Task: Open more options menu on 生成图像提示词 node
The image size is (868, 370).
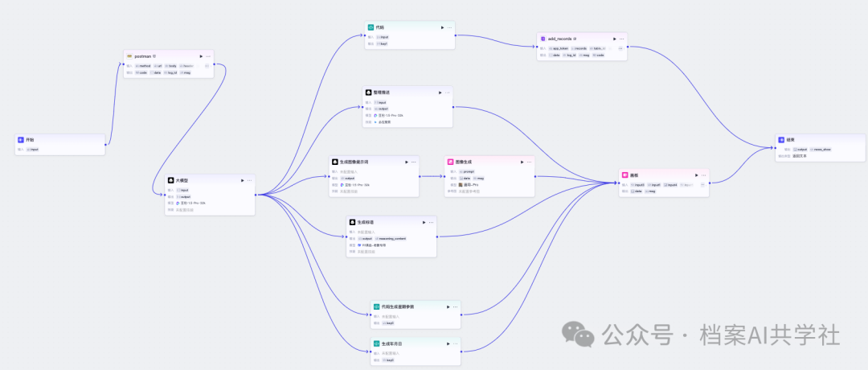Action: (x=414, y=162)
